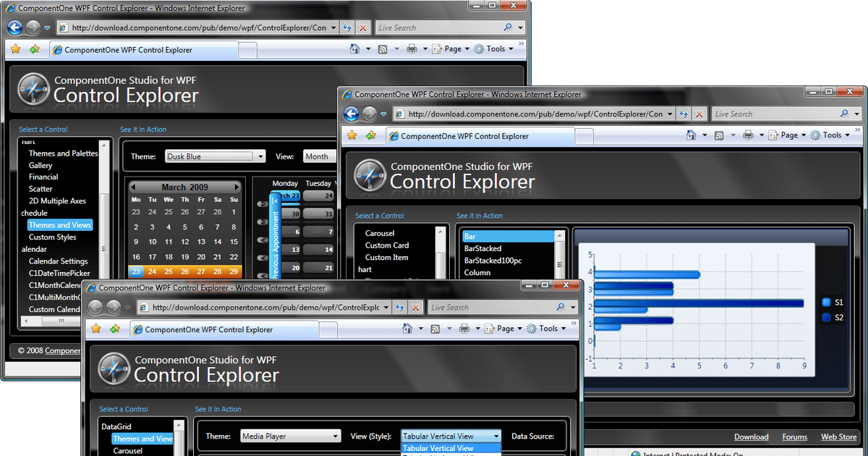The width and height of the screenshot is (868, 456).
Task: Open Favorites Center star in chart window
Action: (x=352, y=135)
